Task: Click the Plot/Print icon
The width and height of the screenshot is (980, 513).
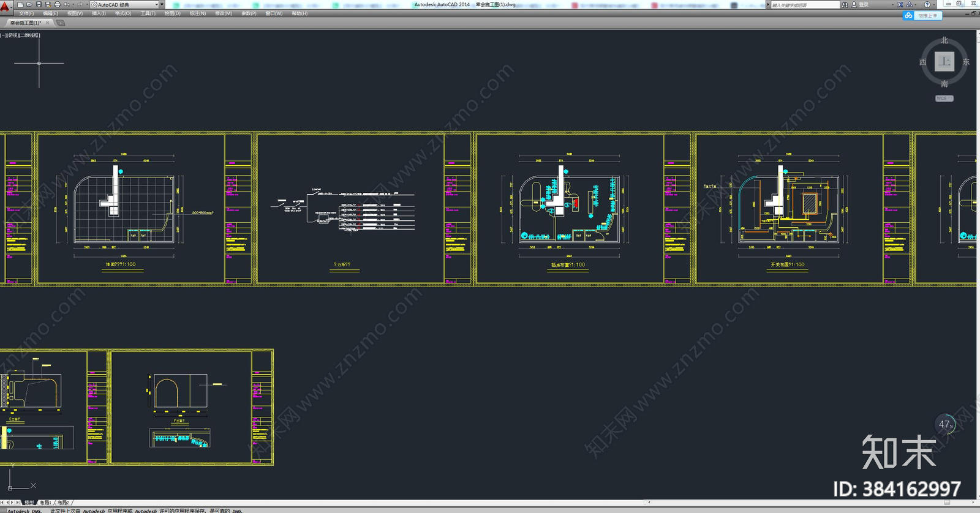Action: (x=57, y=4)
